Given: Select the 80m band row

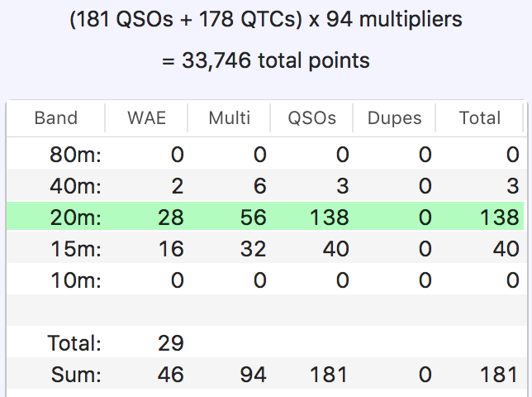Looking at the screenshot, I should point(265,155).
